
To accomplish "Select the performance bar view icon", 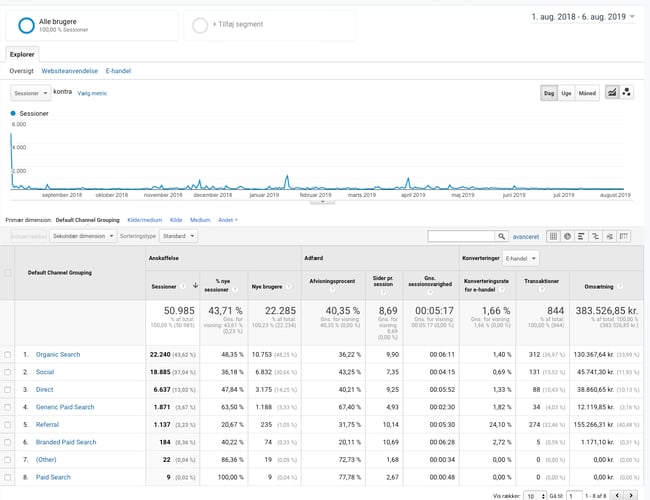I will (x=582, y=236).
